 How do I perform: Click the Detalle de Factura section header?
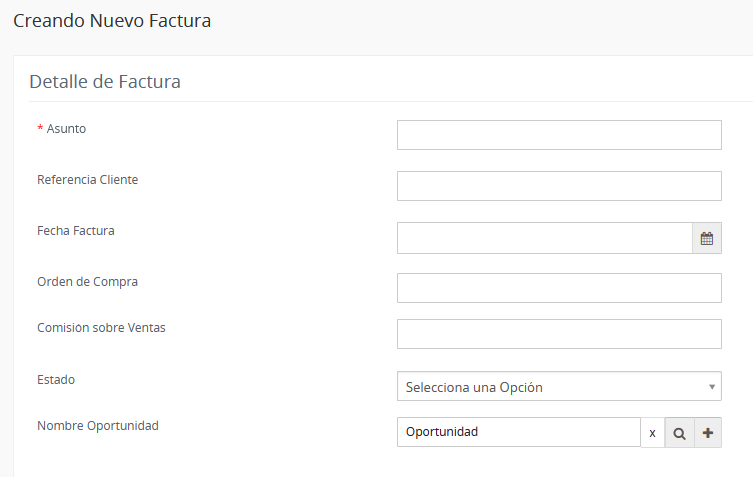105,82
